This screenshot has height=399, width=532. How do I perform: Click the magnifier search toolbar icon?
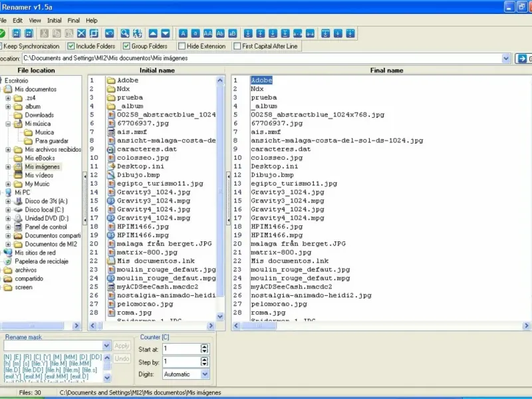[x=124, y=33]
